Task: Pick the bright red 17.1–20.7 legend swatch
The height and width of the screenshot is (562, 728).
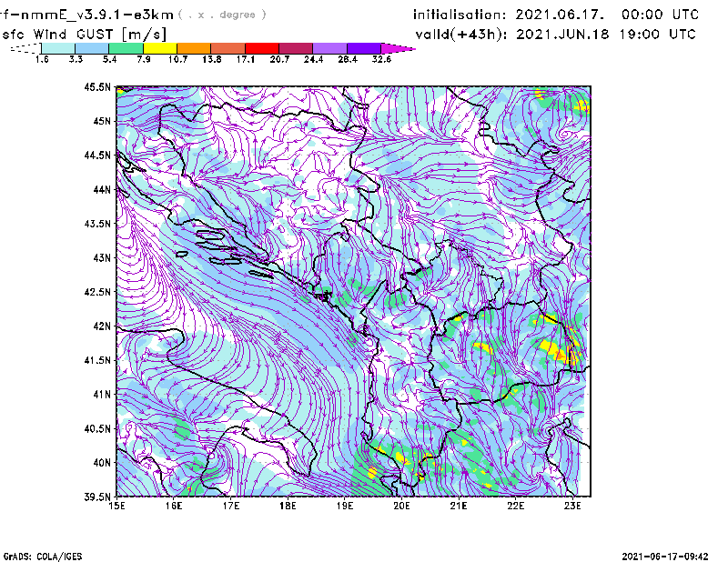Action: pos(262,48)
